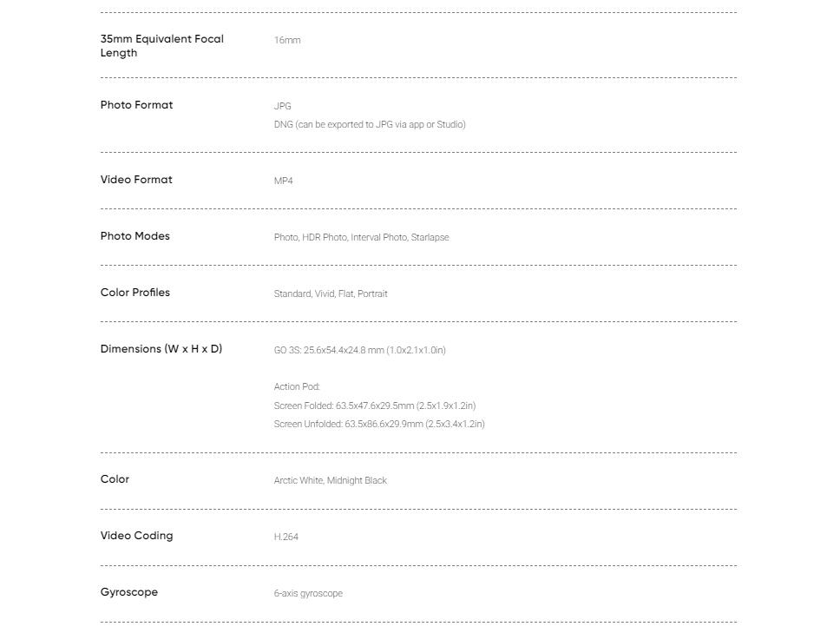Select the Standard, Vivid, Flat, Portrait text

(331, 293)
